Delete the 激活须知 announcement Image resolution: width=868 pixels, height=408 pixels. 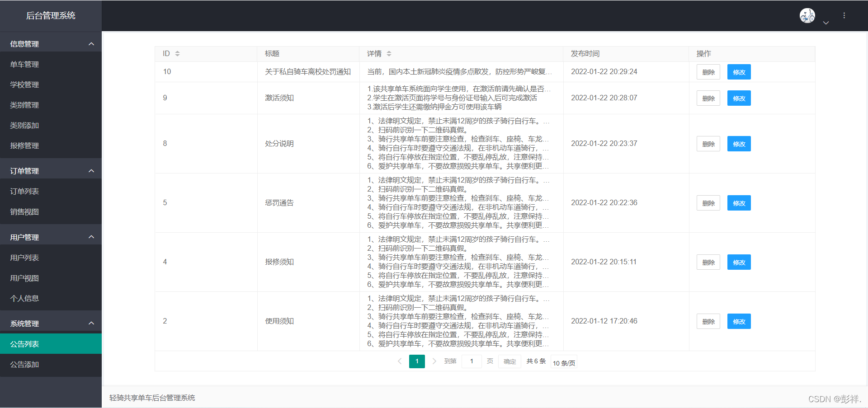708,98
